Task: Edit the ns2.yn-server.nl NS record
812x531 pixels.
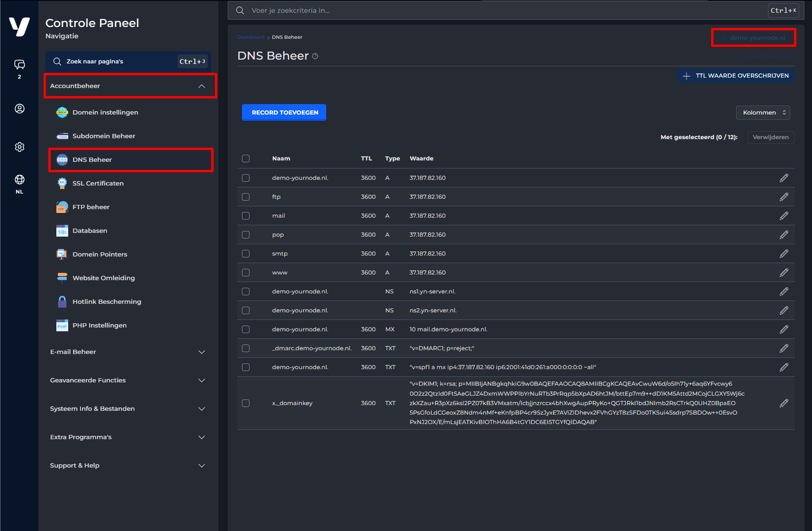Action: pos(784,310)
